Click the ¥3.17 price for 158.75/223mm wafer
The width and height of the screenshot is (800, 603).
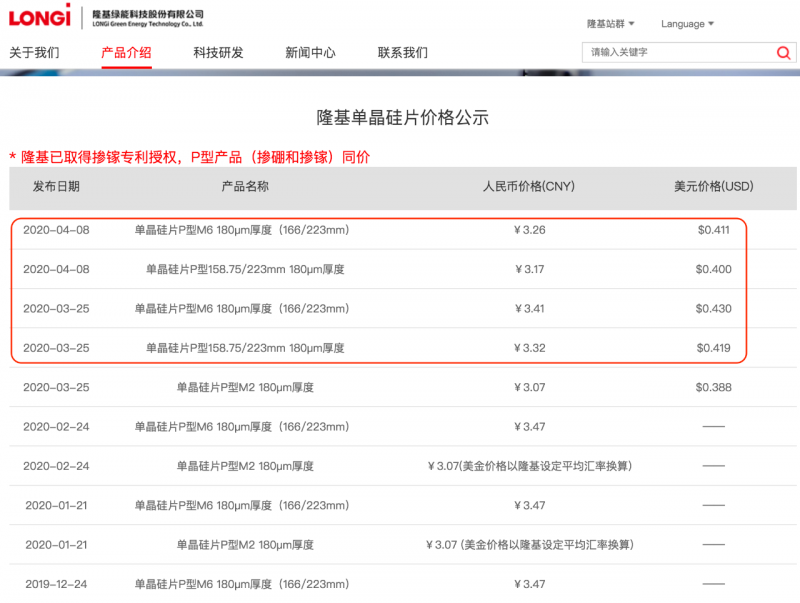[x=529, y=269]
